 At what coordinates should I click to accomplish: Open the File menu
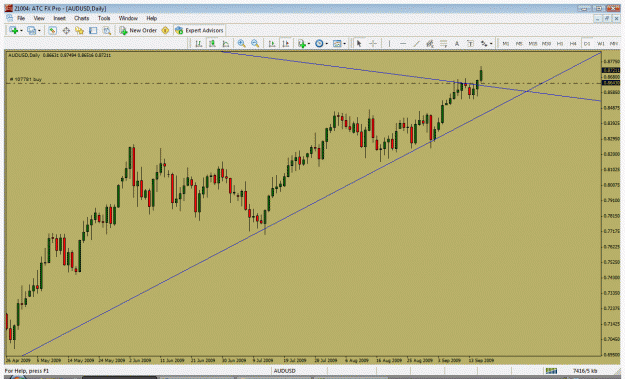click(x=21, y=18)
